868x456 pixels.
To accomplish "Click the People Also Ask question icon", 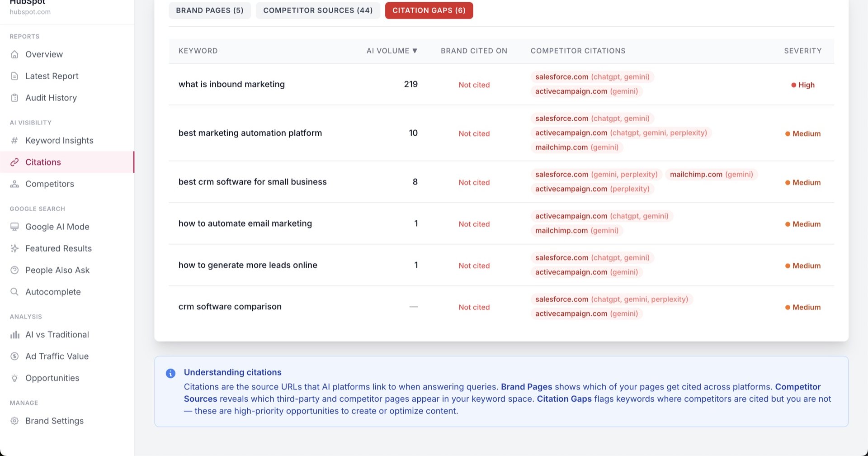I will 14,270.
